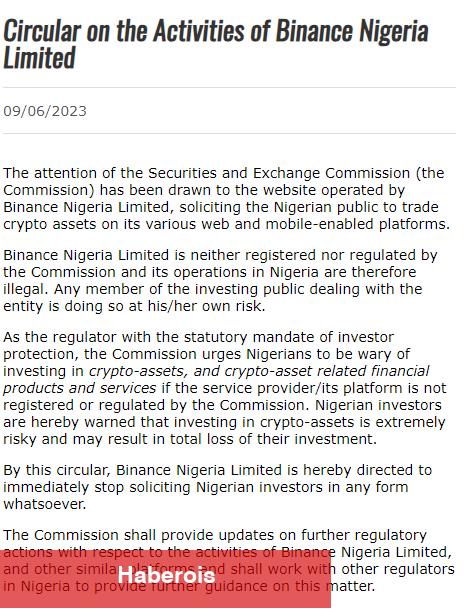Click the 09/06/2023 publication date
Screen dimensions: 473x609
coord(45,111)
